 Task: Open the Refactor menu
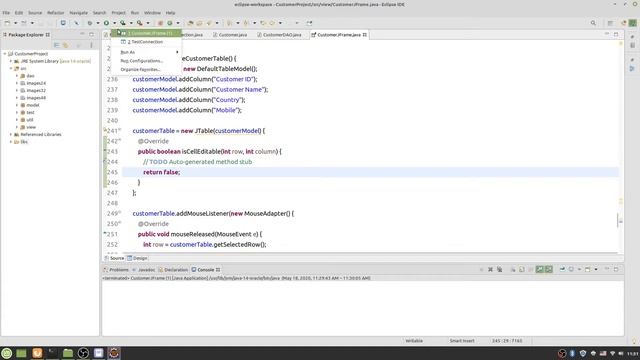[56, 13]
